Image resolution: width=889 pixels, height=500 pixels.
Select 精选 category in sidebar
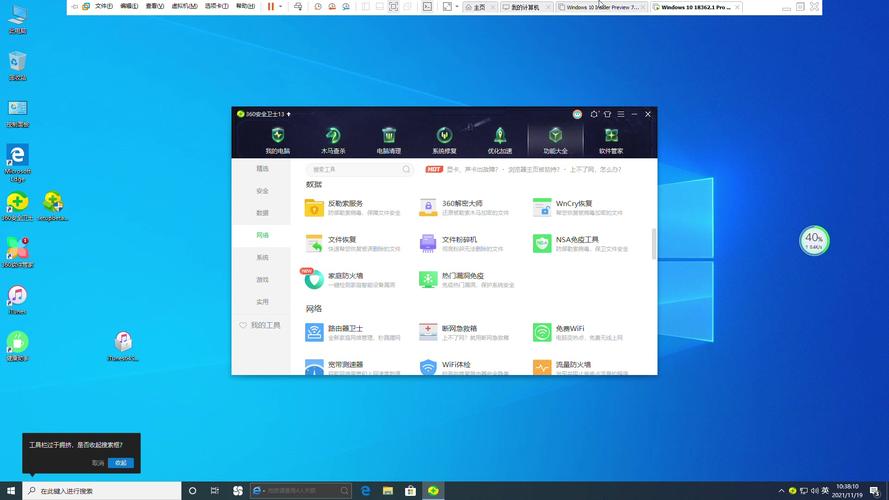coord(262,168)
